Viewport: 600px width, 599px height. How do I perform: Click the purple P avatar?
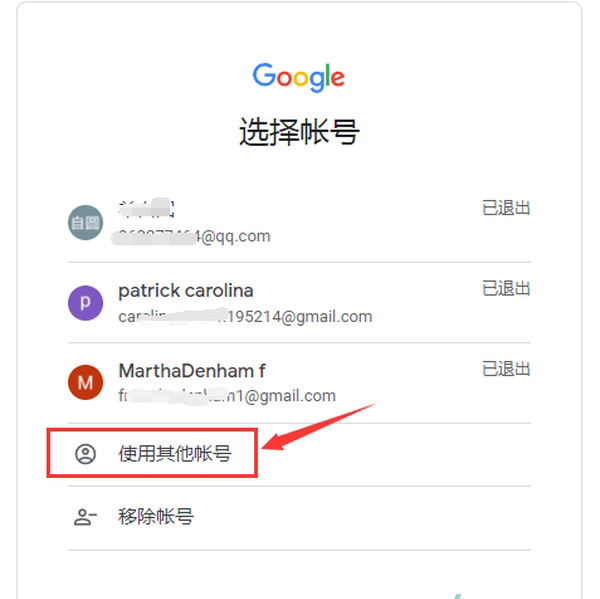pos(85,303)
